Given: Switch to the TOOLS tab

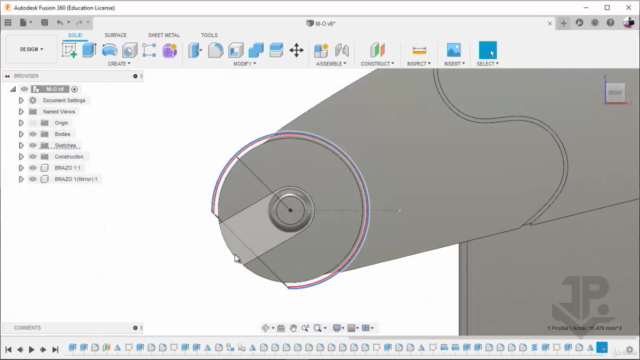Looking at the screenshot, I should pyautogui.click(x=209, y=35).
